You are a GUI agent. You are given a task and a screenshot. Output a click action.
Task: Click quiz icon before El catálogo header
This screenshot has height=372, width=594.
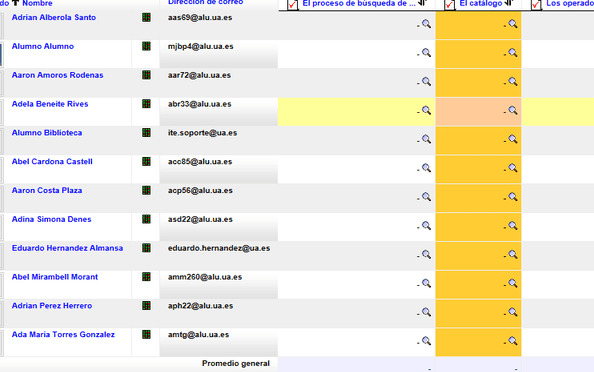pyautogui.click(x=450, y=5)
